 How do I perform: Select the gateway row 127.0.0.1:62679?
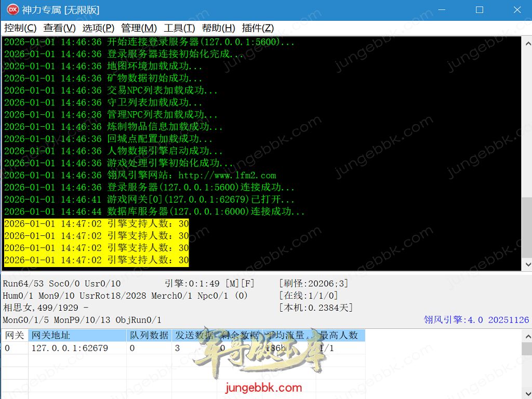click(70, 348)
